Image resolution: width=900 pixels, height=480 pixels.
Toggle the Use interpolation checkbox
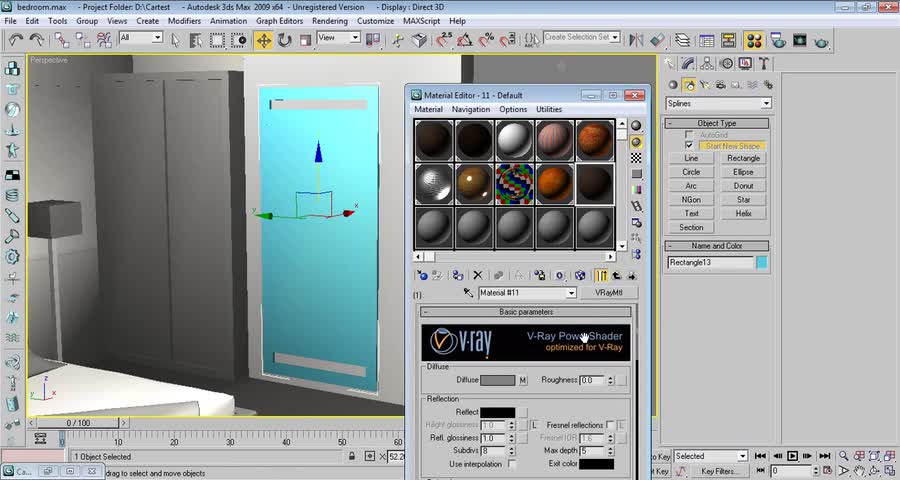[x=512, y=464]
